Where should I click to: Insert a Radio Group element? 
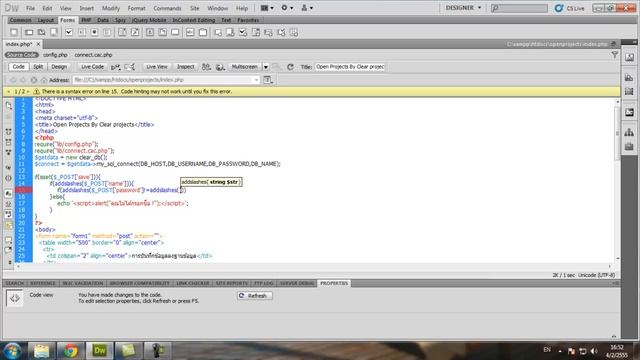pyautogui.click(x=107, y=32)
